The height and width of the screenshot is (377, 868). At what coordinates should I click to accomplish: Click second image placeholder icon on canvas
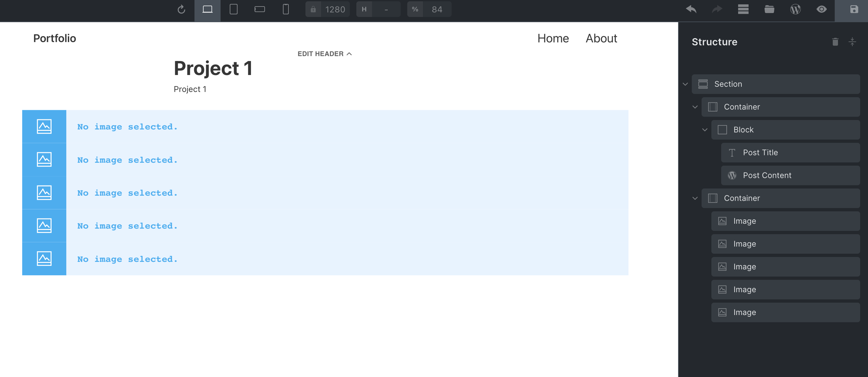click(x=44, y=160)
